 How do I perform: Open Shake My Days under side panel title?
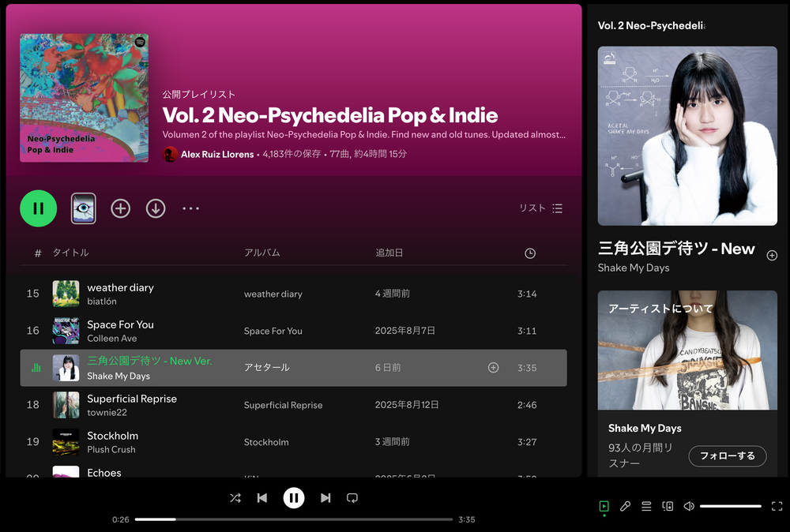634,268
